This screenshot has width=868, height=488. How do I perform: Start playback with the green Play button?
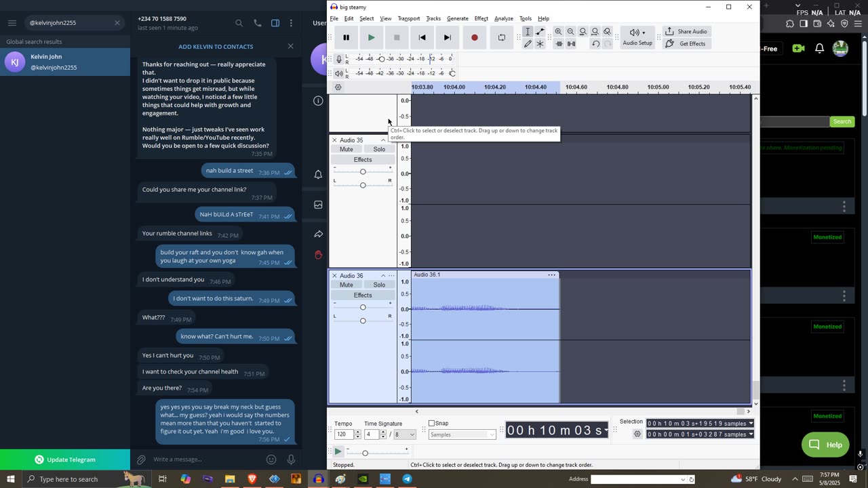[x=371, y=38]
